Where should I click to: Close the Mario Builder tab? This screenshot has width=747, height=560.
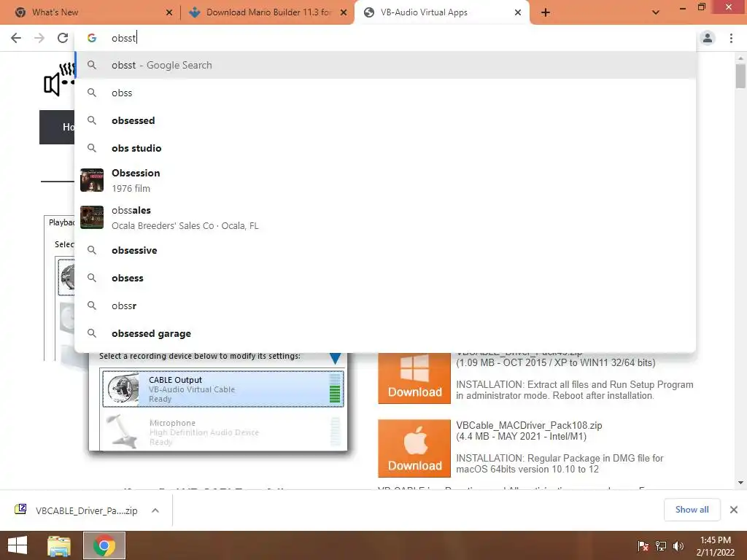[344, 13]
